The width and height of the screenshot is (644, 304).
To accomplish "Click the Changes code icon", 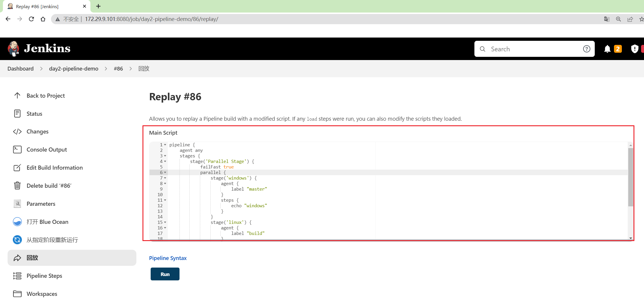I will click(17, 131).
